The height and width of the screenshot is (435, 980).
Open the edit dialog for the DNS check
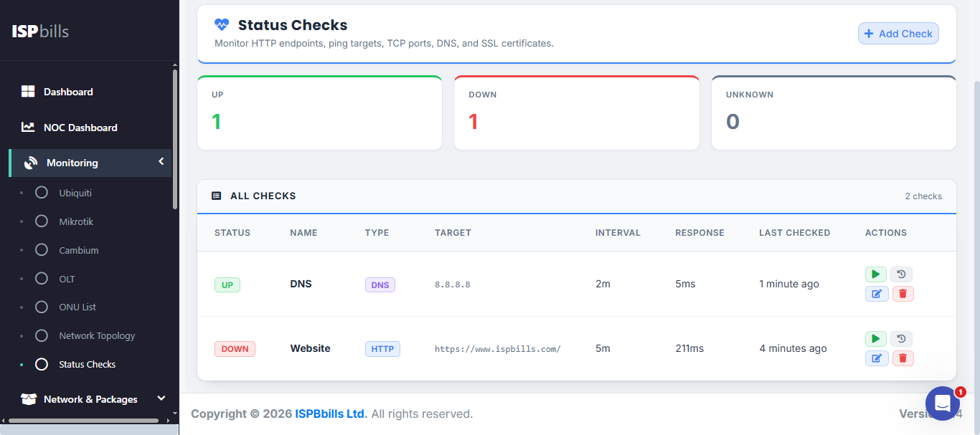click(x=877, y=293)
